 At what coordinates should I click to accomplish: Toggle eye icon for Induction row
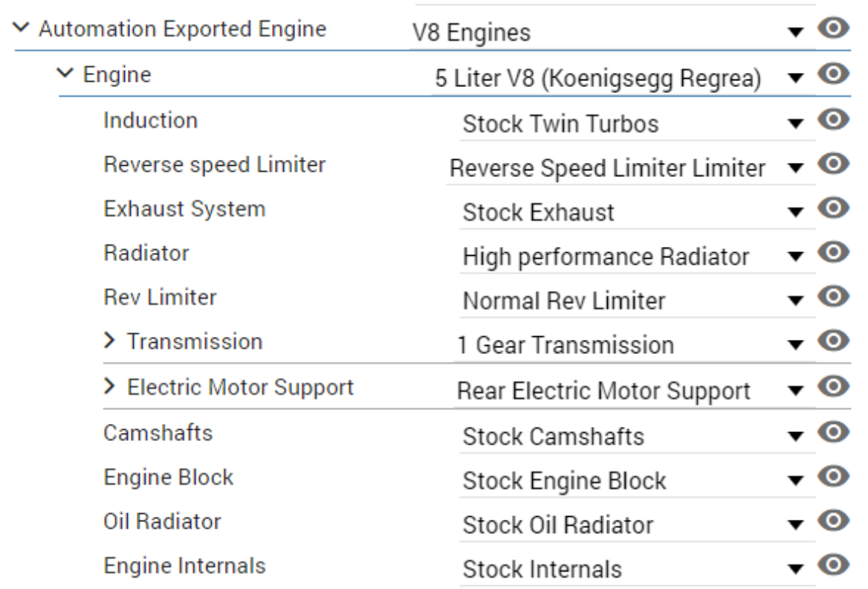833,119
